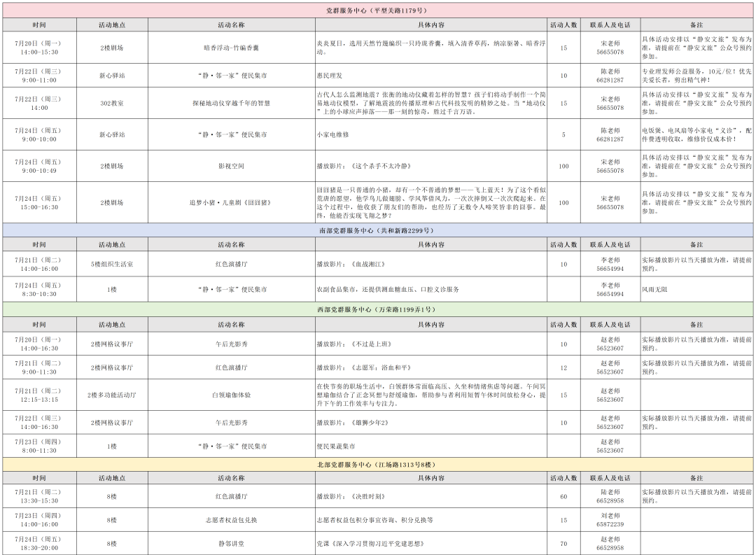Viewport: 756px width, 555px height.
Task: Click time cell 7月21日 9:00-11:30
Action: (x=39, y=367)
